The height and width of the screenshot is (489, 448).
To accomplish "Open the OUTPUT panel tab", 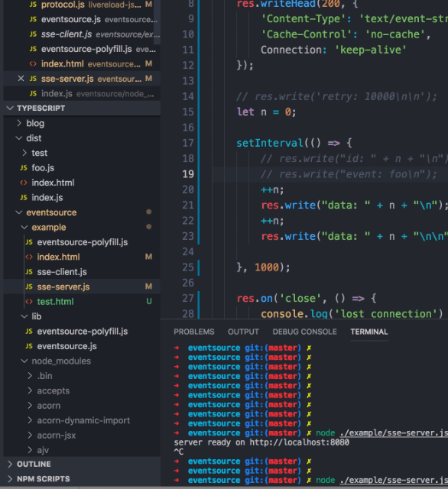I will [243, 332].
